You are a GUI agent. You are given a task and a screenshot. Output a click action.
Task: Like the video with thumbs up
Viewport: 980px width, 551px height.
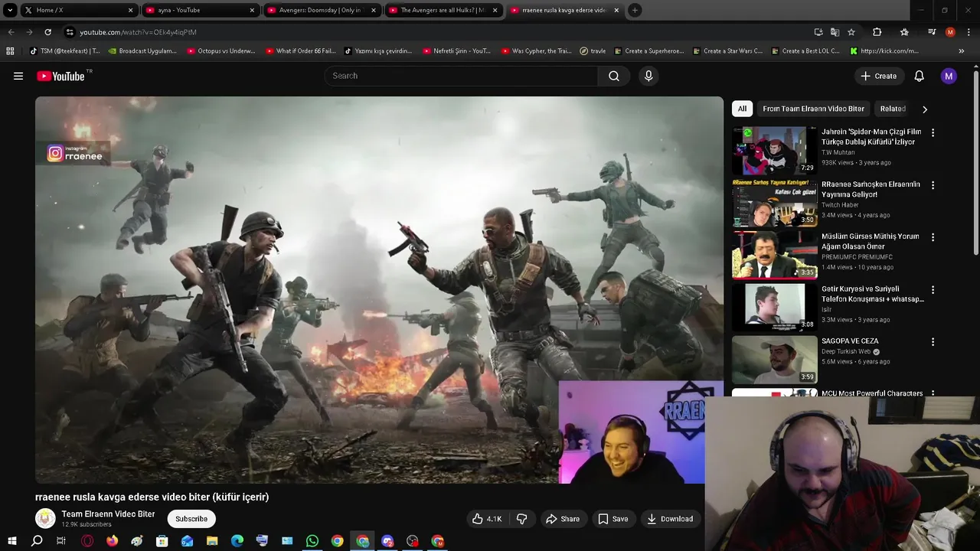click(487, 519)
